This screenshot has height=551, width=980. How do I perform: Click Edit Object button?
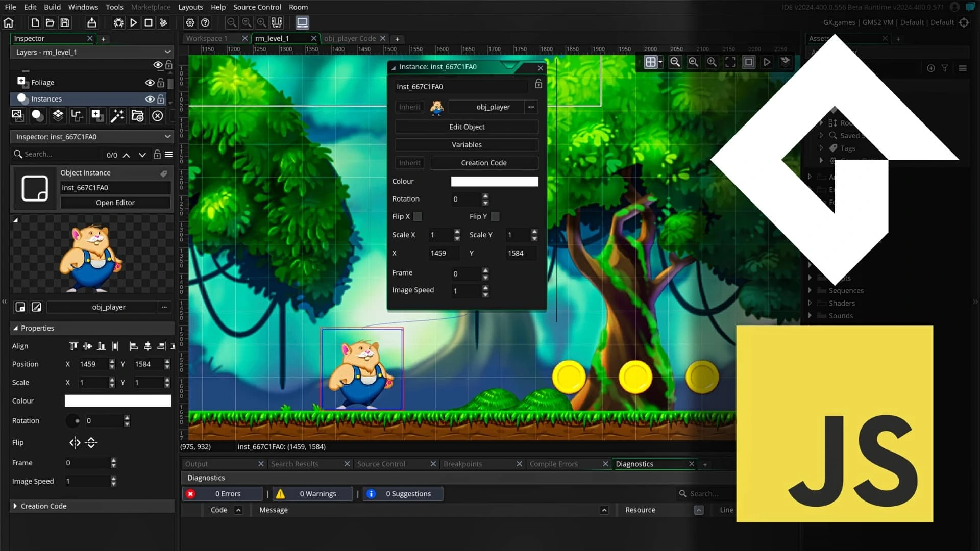click(467, 127)
